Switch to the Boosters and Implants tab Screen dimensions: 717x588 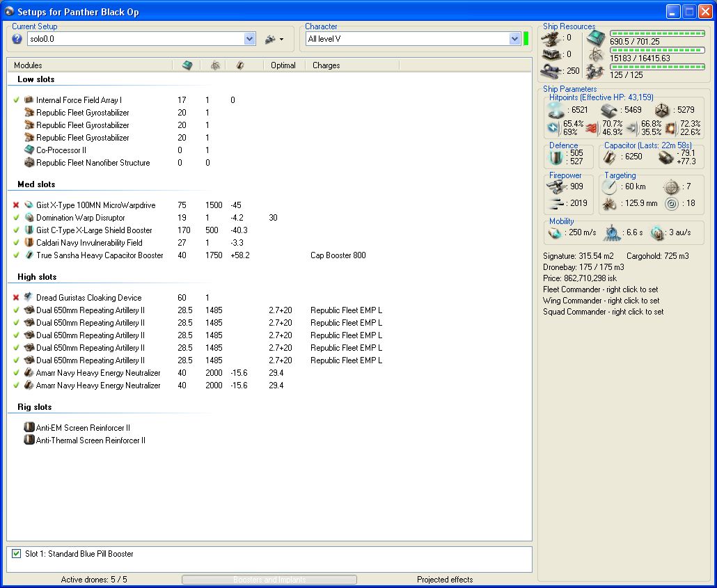269,580
